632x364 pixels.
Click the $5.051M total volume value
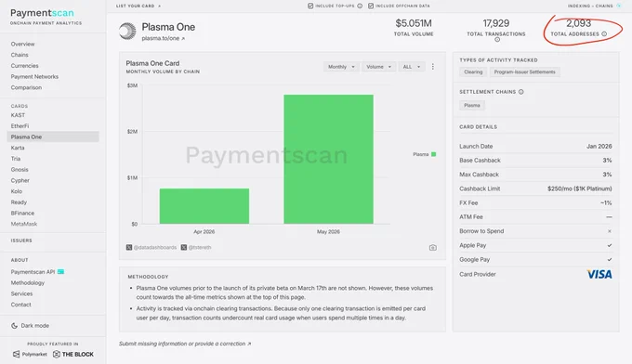click(414, 23)
